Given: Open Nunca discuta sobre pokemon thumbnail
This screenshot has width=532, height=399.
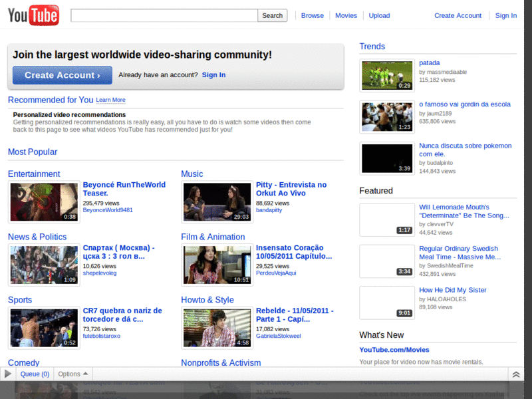Looking at the screenshot, I should pos(387,158).
